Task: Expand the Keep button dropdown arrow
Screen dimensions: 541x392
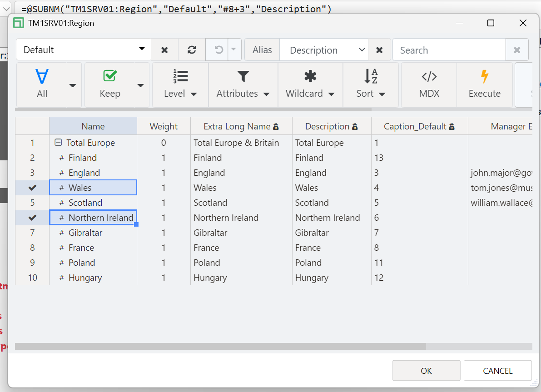Action: [140, 85]
